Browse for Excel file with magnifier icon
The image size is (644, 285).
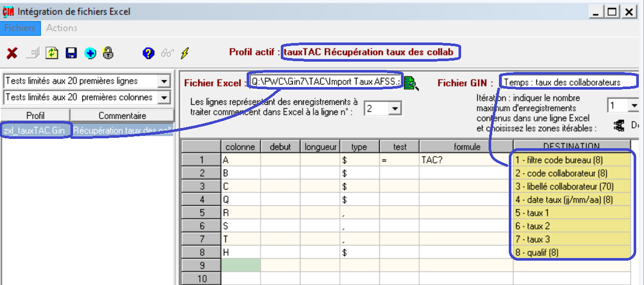pos(411,82)
